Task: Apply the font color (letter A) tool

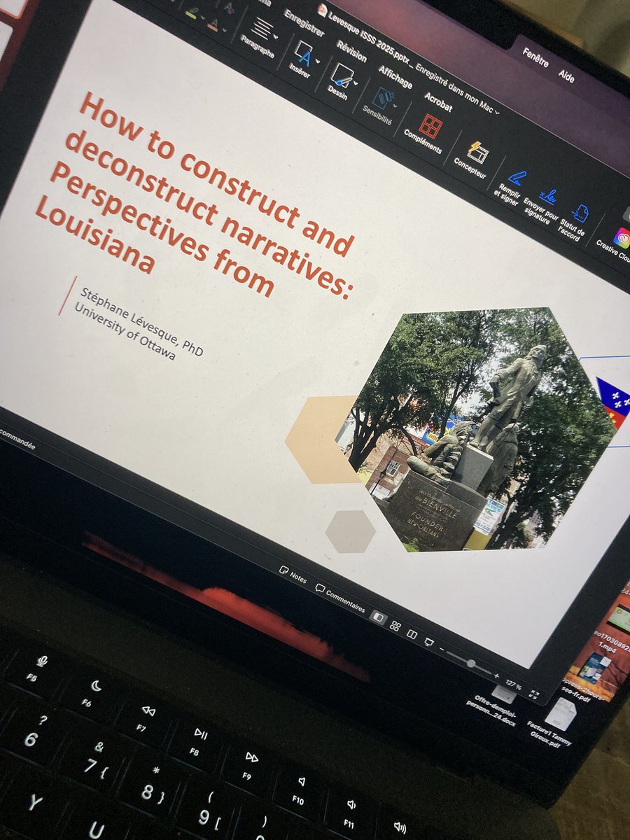Action: (x=211, y=26)
